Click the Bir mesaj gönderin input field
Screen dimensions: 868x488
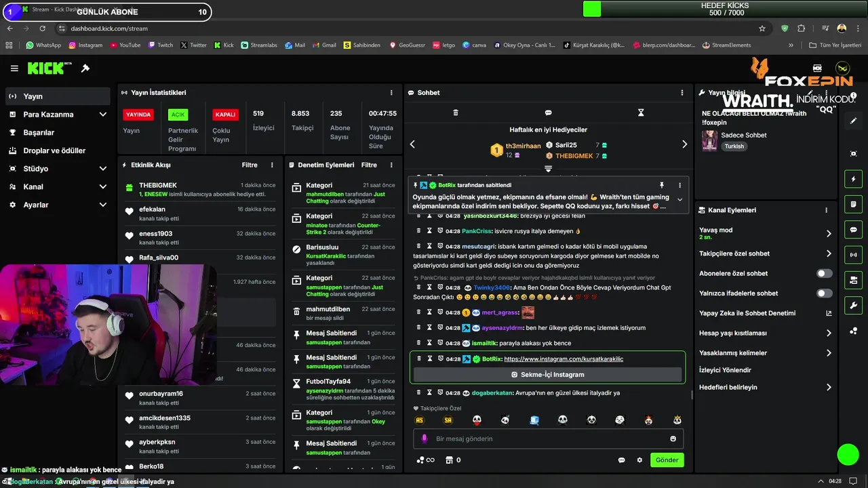click(548, 439)
